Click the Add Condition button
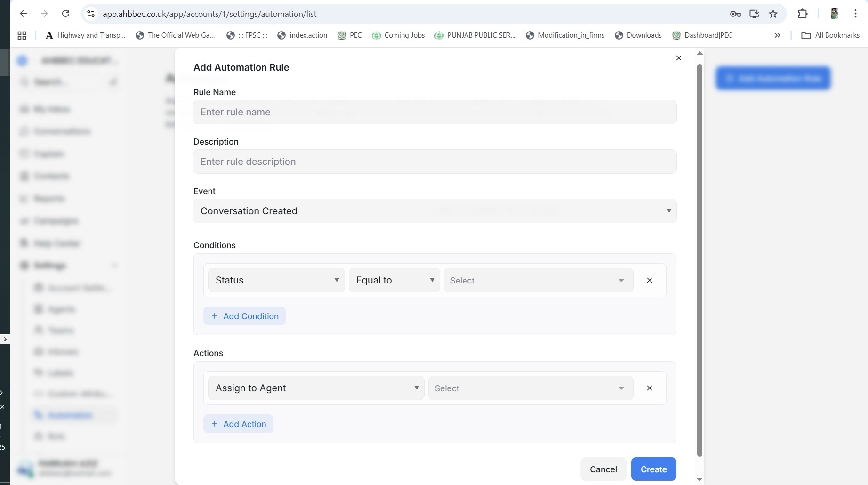Screen dimensions: 868x485 pos(244,316)
